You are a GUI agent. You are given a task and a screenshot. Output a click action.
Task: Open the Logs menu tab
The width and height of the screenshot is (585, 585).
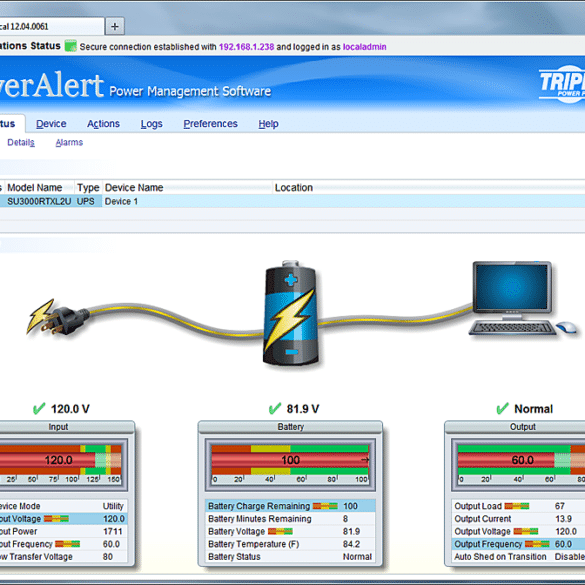pos(151,124)
